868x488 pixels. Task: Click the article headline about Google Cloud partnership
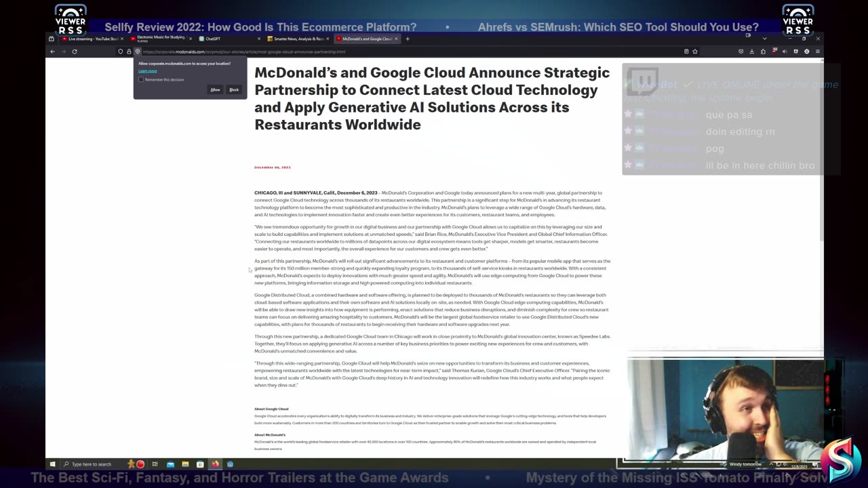[x=432, y=98]
